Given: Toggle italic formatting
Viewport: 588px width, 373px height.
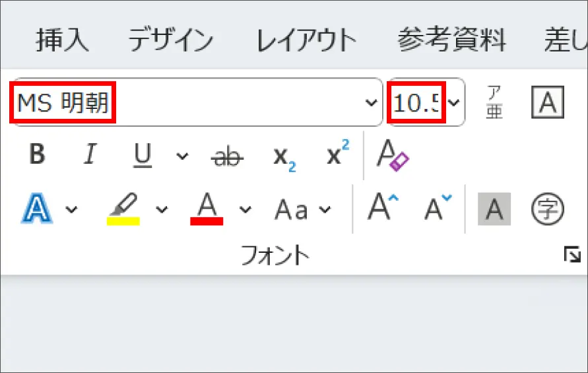Looking at the screenshot, I should (90, 156).
